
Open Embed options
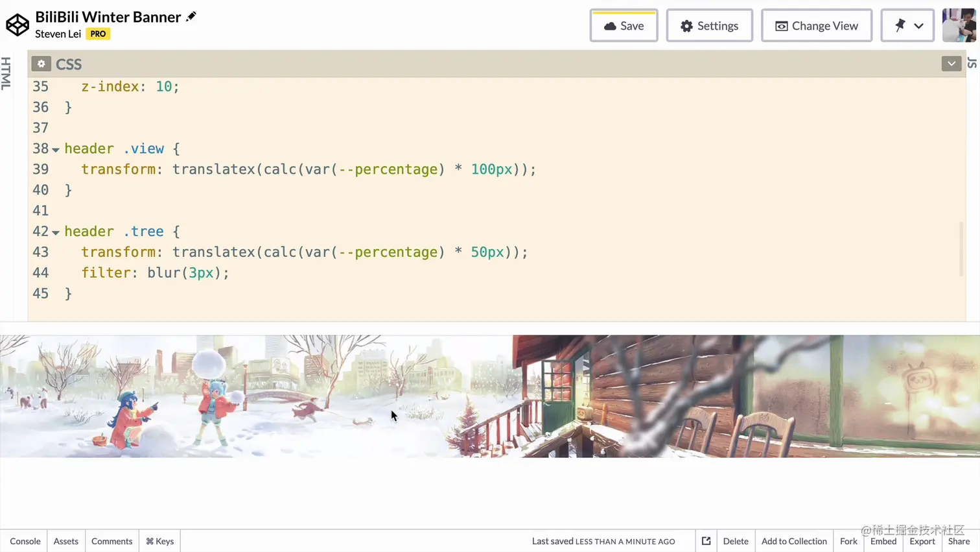click(x=883, y=541)
